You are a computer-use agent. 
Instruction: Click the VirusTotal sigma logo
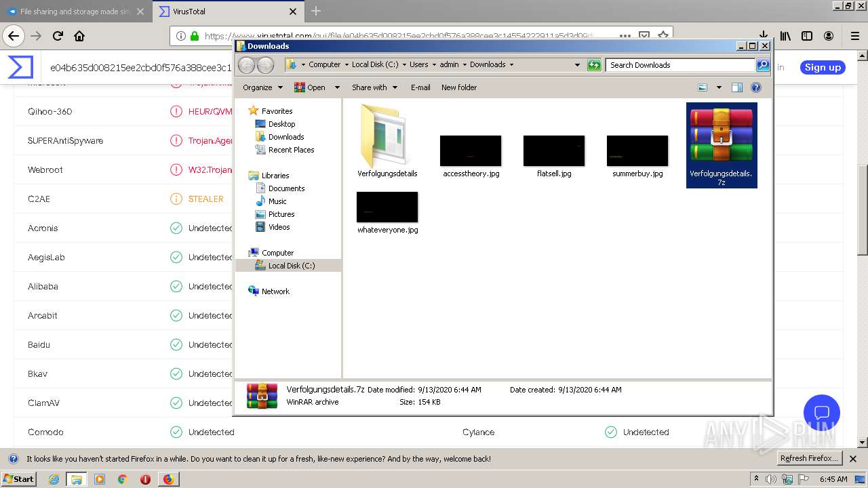click(20, 67)
